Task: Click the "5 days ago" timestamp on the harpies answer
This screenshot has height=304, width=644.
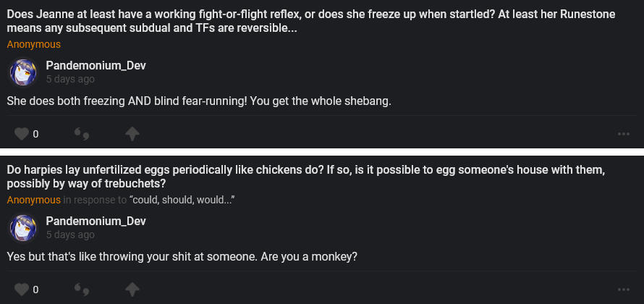Action: (70, 235)
